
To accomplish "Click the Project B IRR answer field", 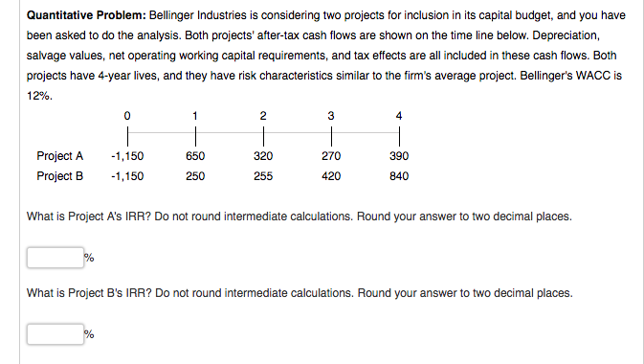I will tap(56, 334).
